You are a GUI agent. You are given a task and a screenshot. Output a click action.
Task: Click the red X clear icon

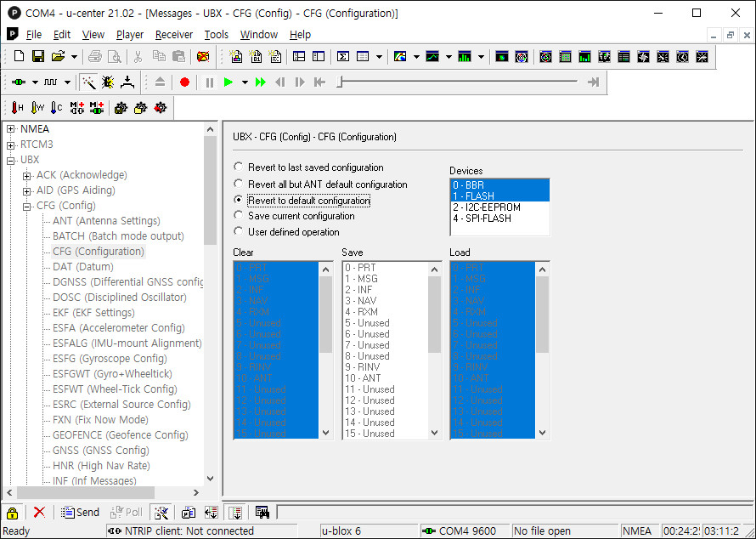pyautogui.click(x=40, y=512)
